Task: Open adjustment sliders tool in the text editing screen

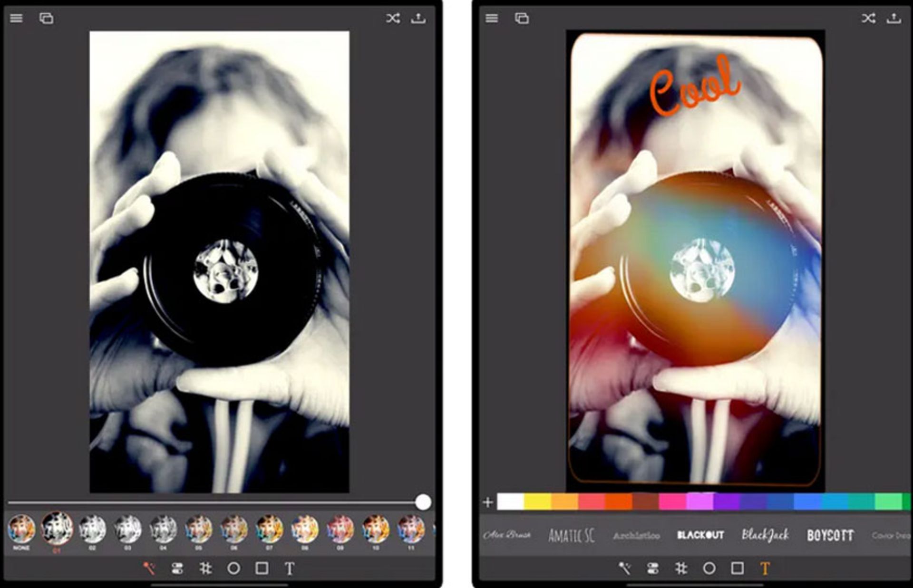Action: 653,568
